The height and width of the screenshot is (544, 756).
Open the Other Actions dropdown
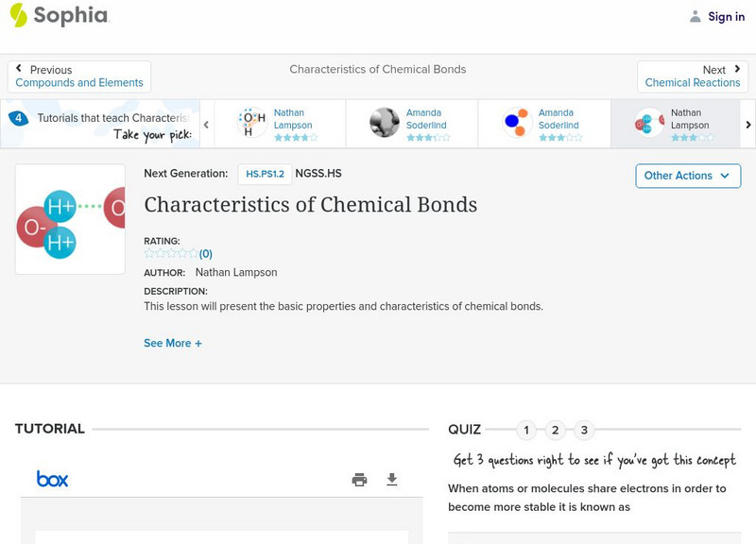(687, 176)
